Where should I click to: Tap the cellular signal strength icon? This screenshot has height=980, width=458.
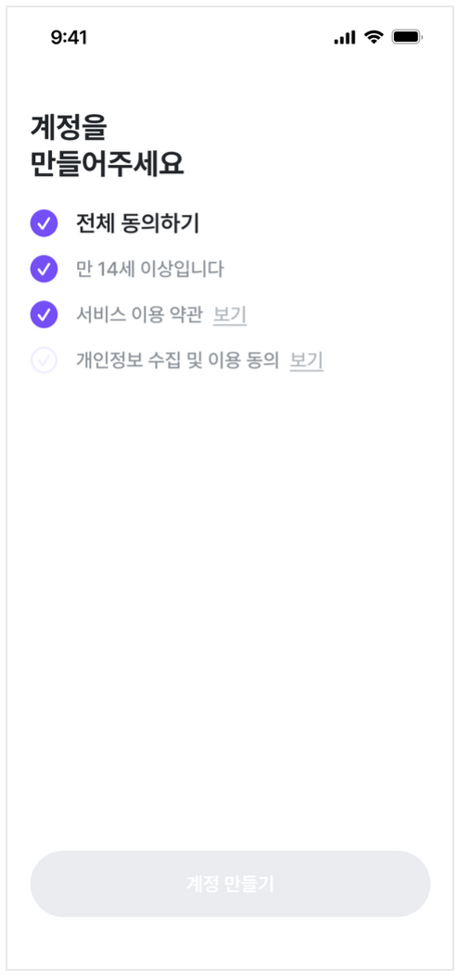tap(345, 37)
